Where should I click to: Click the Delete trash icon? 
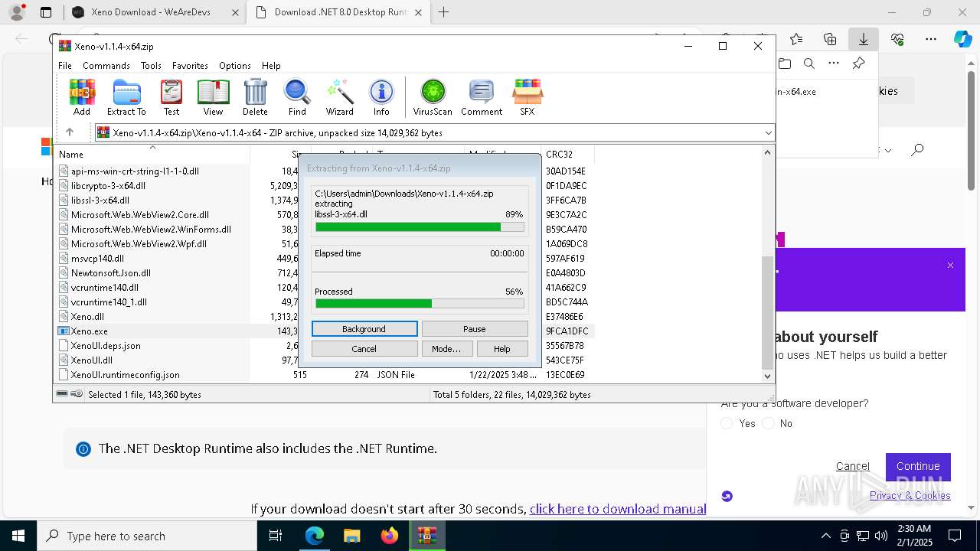255,97
